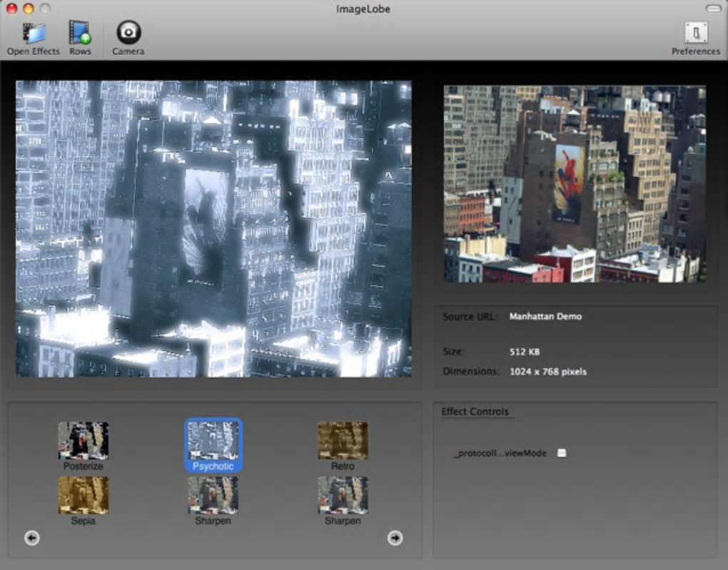Add rows with the Rows icon
This screenshot has height=570, width=728.
80,33
